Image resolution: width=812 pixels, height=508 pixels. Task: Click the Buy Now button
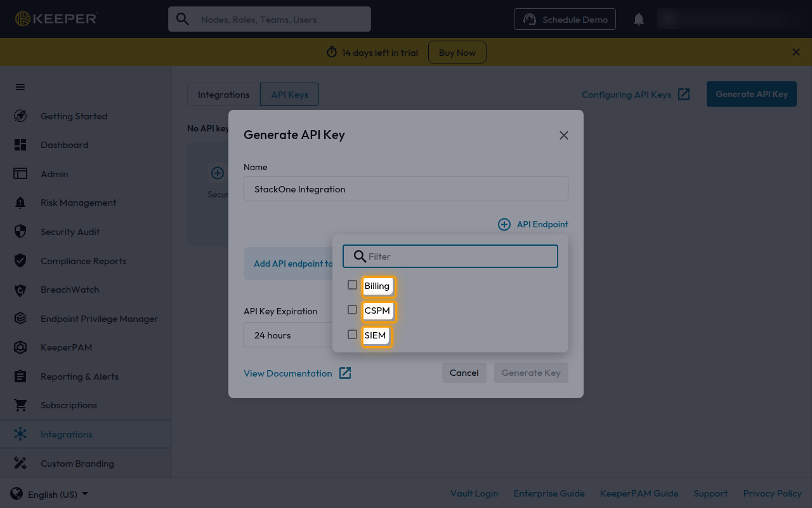[457, 52]
